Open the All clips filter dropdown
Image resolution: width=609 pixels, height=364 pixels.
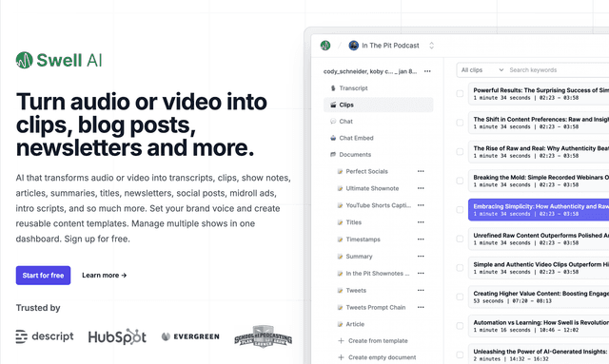click(482, 69)
